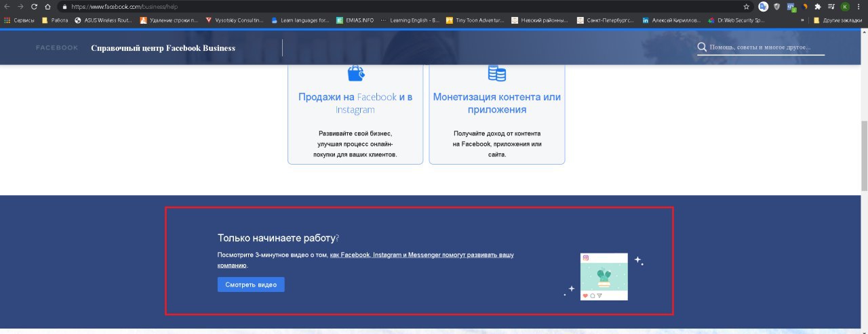The width and height of the screenshot is (868, 334).
Task: Open the orange round extension icon
Action: tap(806, 6)
